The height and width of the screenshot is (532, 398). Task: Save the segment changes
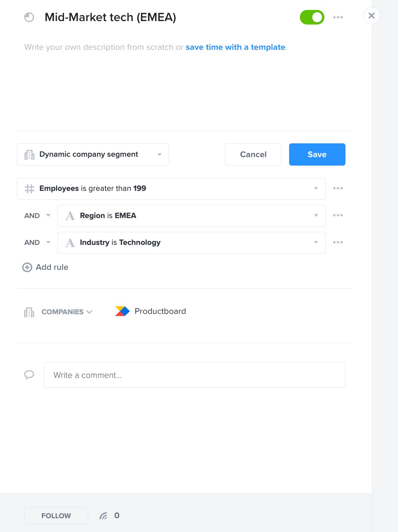coord(317,154)
